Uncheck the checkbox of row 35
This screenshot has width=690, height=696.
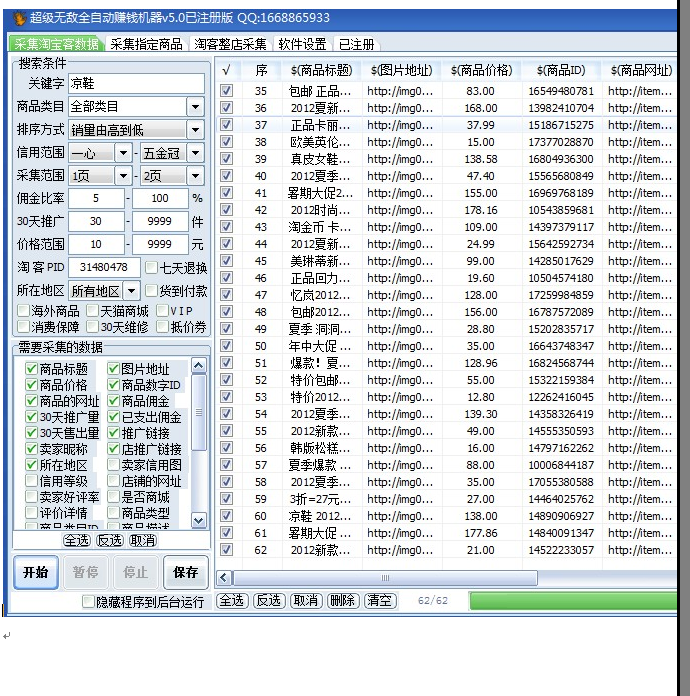(x=226, y=91)
